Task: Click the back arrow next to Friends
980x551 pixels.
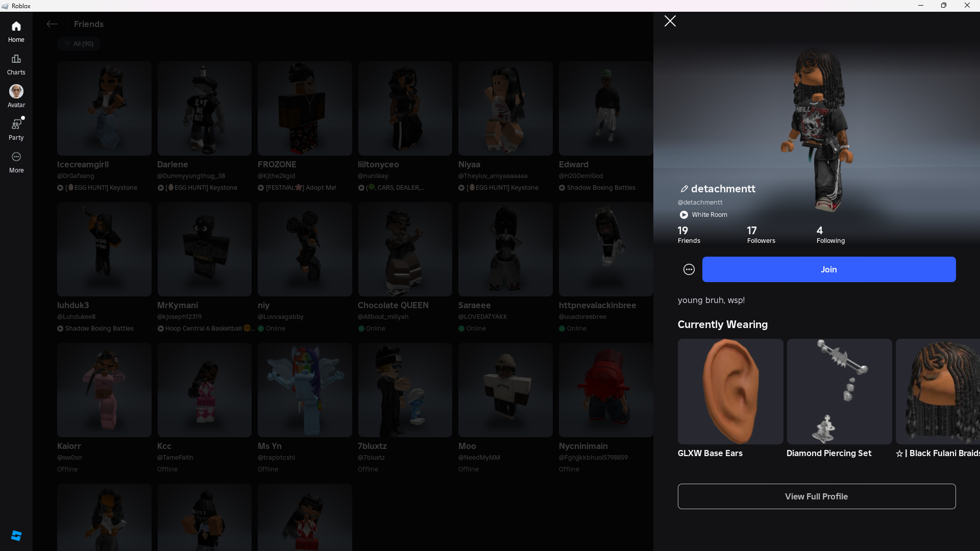Action: click(x=52, y=24)
